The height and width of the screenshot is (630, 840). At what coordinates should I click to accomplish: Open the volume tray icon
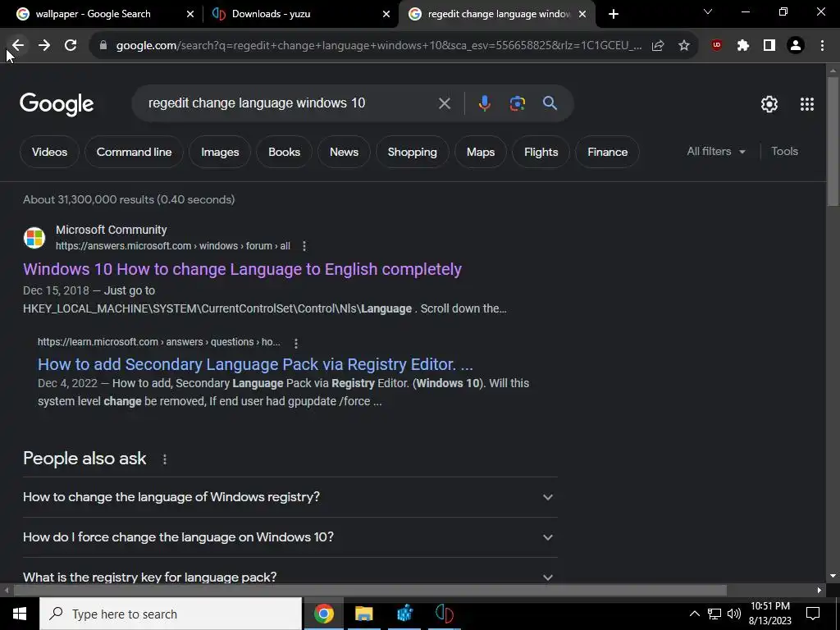[x=734, y=614]
